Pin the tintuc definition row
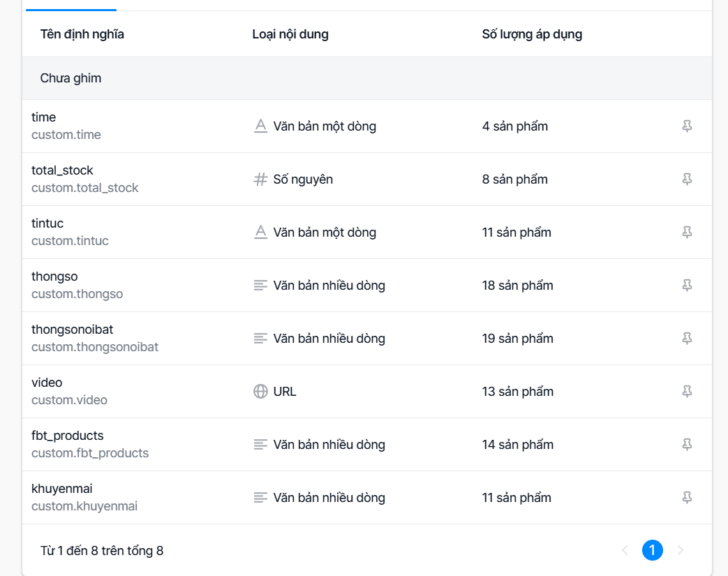Image resolution: width=728 pixels, height=576 pixels. click(x=687, y=232)
